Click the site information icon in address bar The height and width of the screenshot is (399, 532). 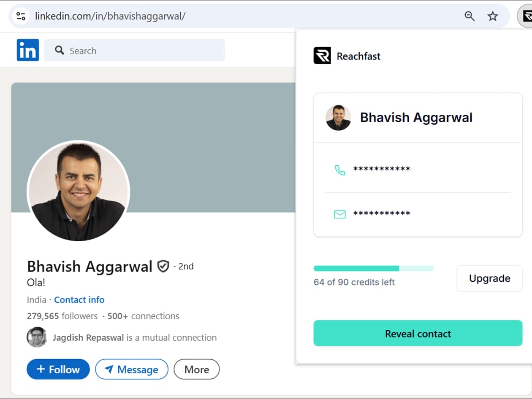point(21,16)
